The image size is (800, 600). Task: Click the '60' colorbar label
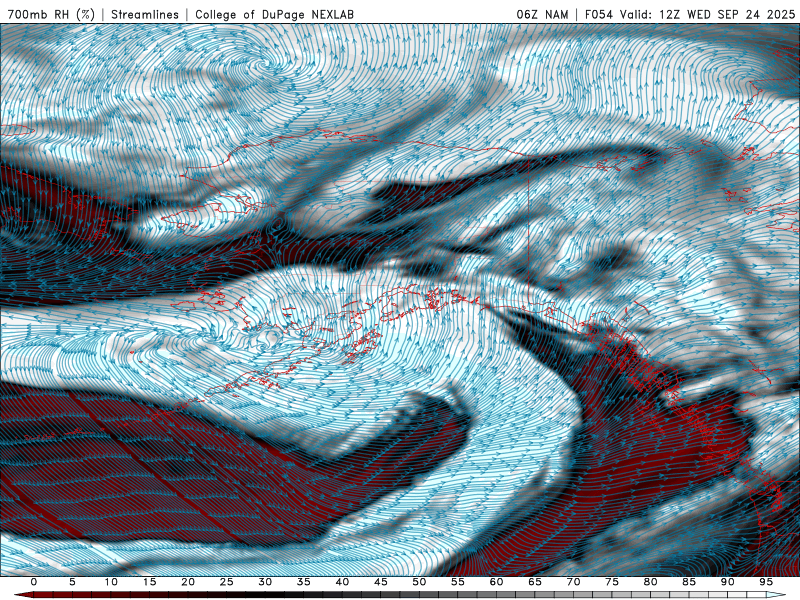(x=496, y=582)
